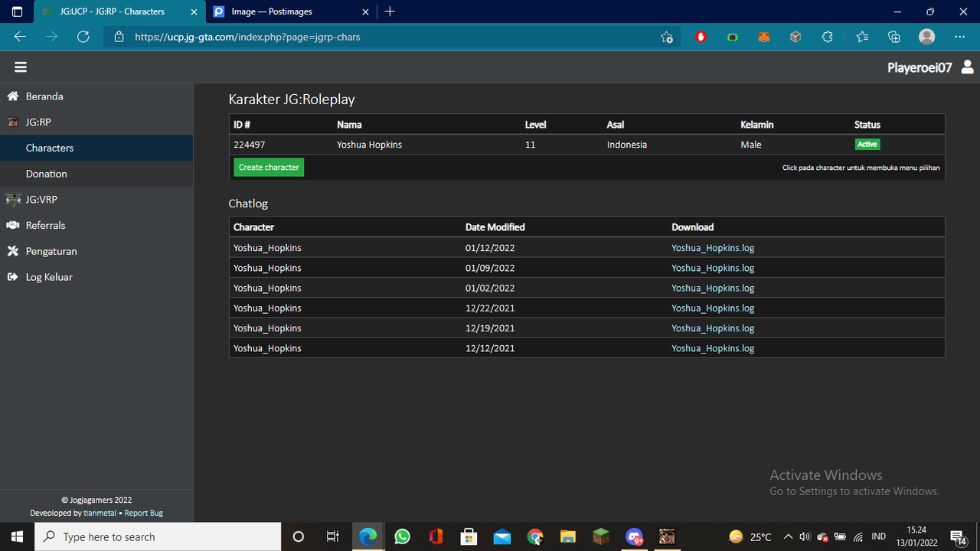
Task: Open the Referrals sidebar item
Action: 96,226
